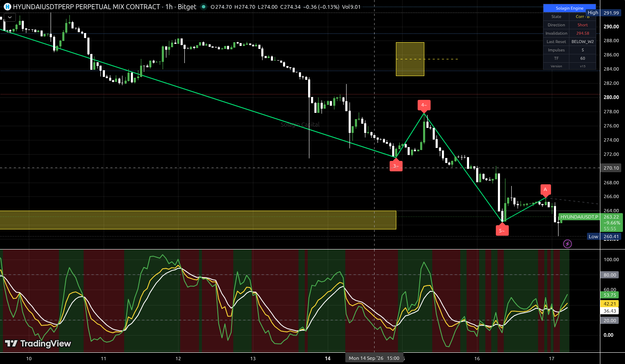Click the 'TF' row label in table
The height and width of the screenshot is (364, 625).
point(556,59)
